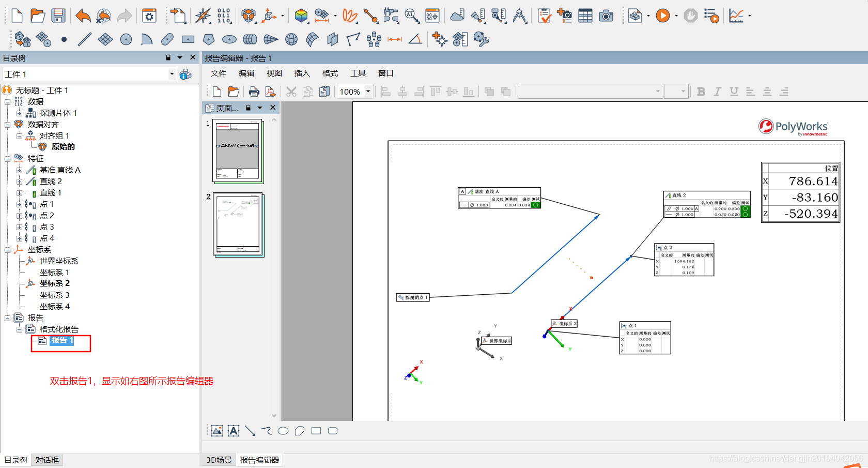Toggle Italic text formatting
This screenshot has width=868, height=468.
click(x=718, y=92)
